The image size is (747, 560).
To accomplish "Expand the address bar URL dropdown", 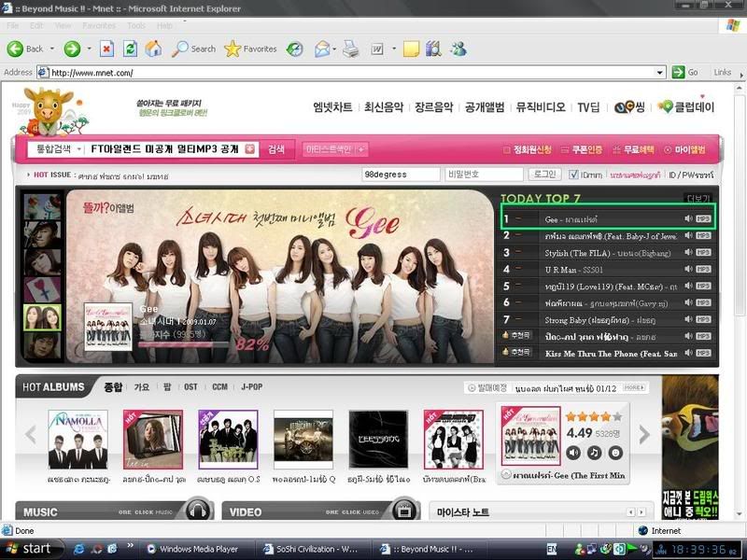I will (x=660, y=73).
